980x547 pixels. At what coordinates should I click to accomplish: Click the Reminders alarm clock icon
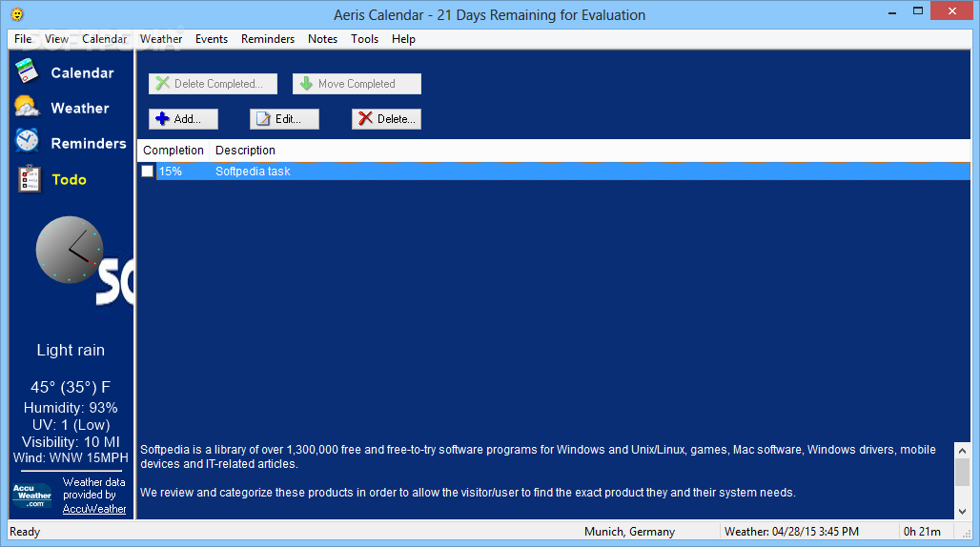pyautogui.click(x=27, y=141)
